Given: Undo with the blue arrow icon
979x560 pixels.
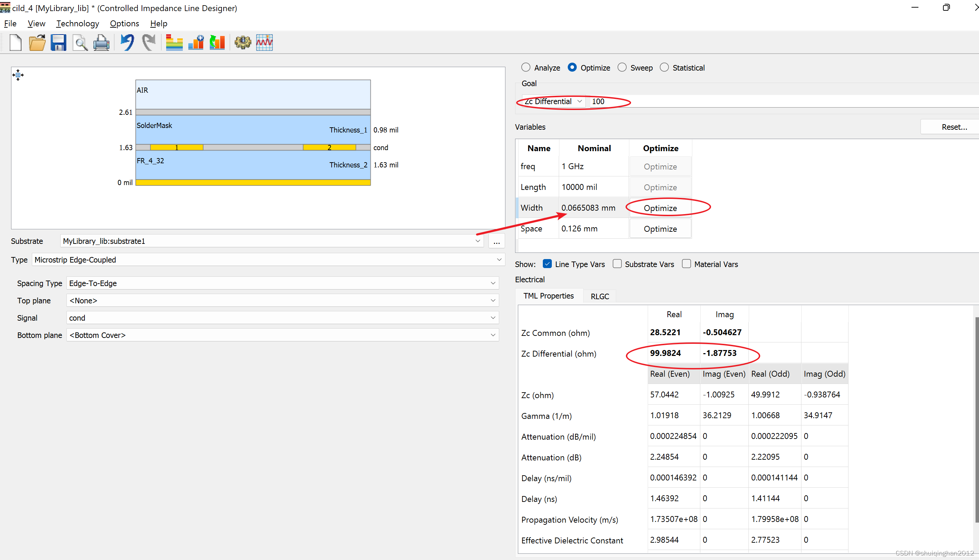Looking at the screenshot, I should [x=127, y=42].
